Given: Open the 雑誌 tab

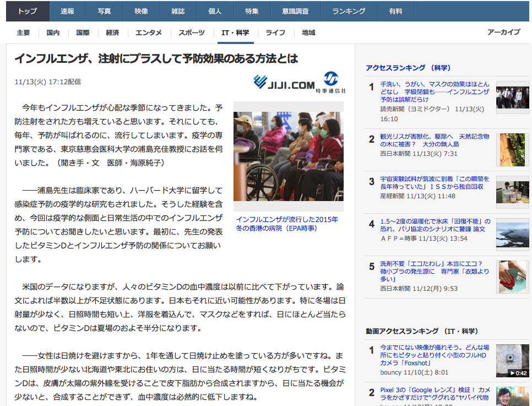Looking at the screenshot, I should [178, 11].
